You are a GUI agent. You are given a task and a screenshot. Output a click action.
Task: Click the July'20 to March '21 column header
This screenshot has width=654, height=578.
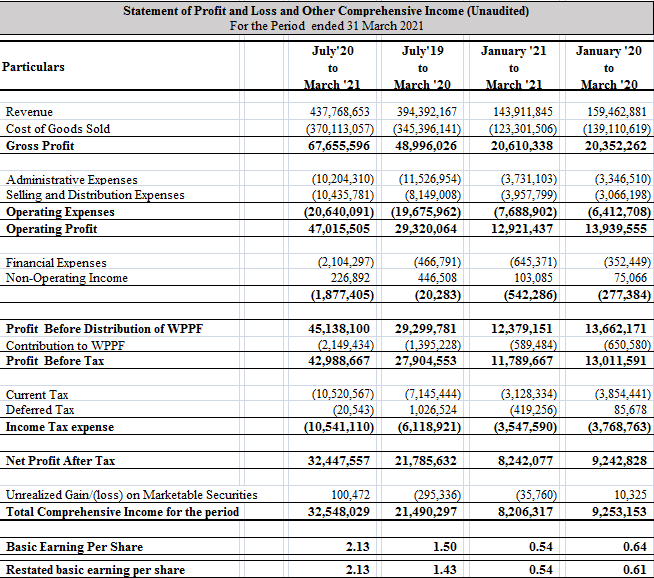(333, 66)
